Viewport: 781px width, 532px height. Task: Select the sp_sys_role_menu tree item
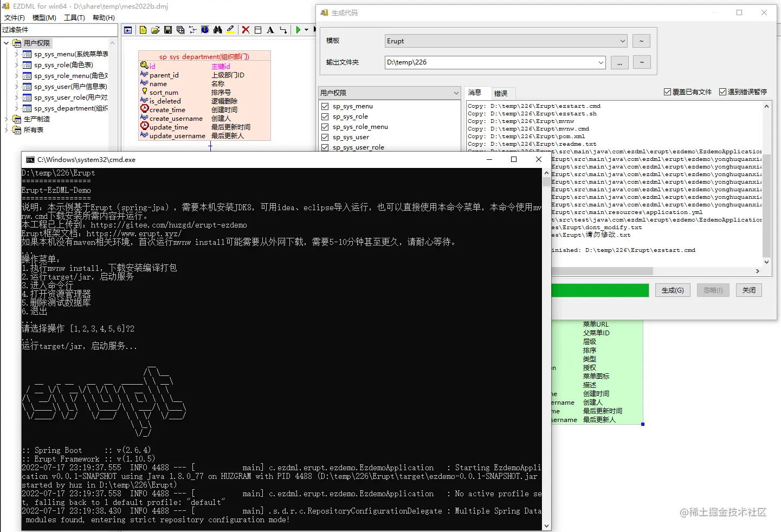(x=71, y=76)
